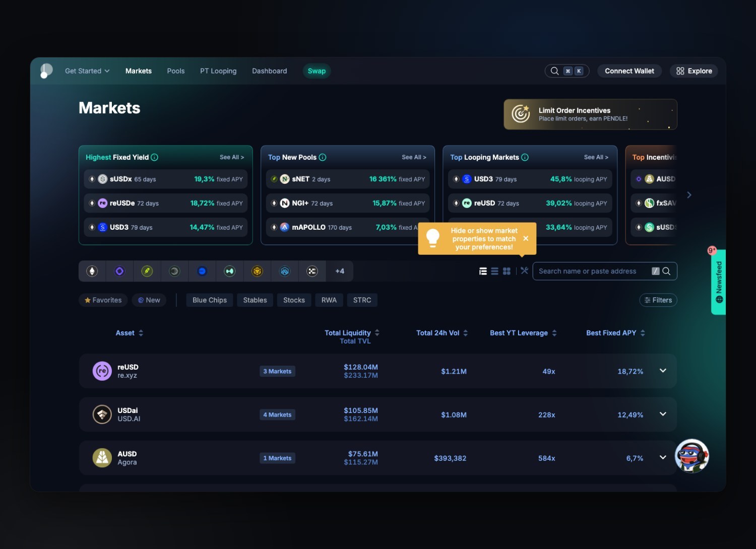Select the Favorites filter chip

[x=103, y=300]
